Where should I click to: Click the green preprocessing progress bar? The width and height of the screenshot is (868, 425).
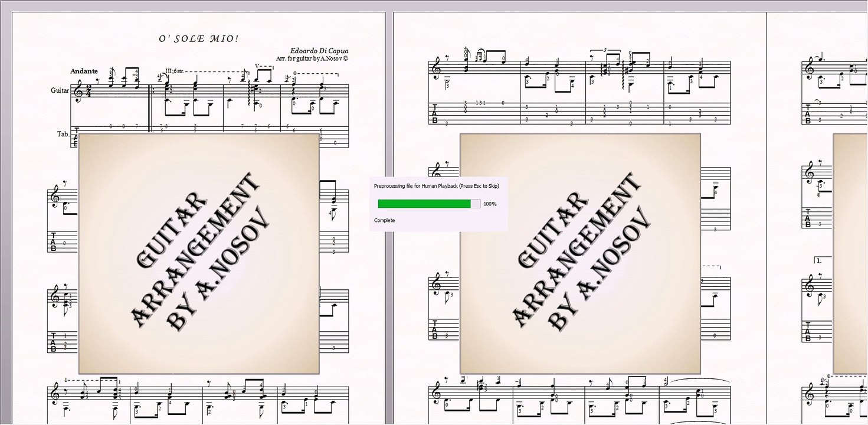[x=429, y=204]
